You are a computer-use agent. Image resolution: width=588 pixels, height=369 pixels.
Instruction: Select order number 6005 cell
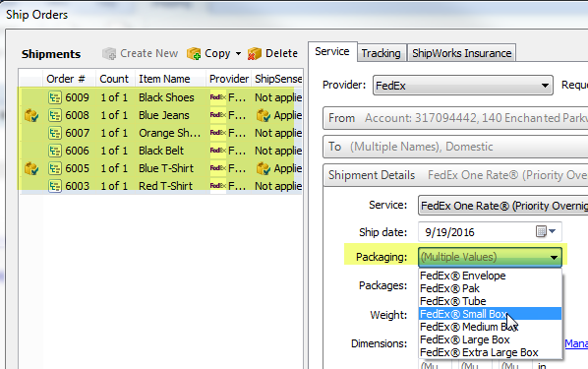(78, 168)
